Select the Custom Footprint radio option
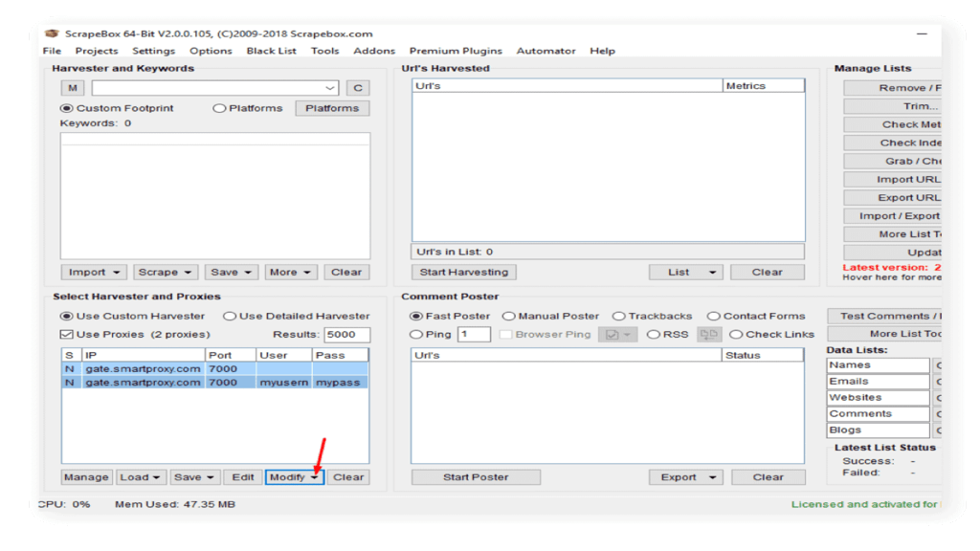 click(x=117, y=108)
